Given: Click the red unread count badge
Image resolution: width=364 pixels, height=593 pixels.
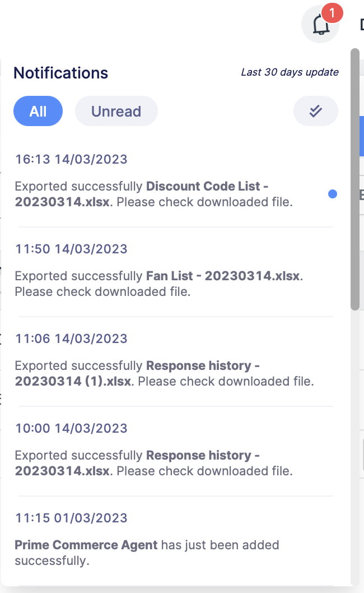Looking at the screenshot, I should coord(332,12).
